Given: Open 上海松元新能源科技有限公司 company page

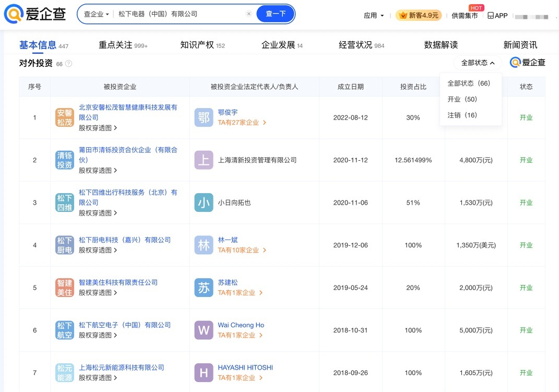Looking at the screenshot, I should tap(121, 367).
